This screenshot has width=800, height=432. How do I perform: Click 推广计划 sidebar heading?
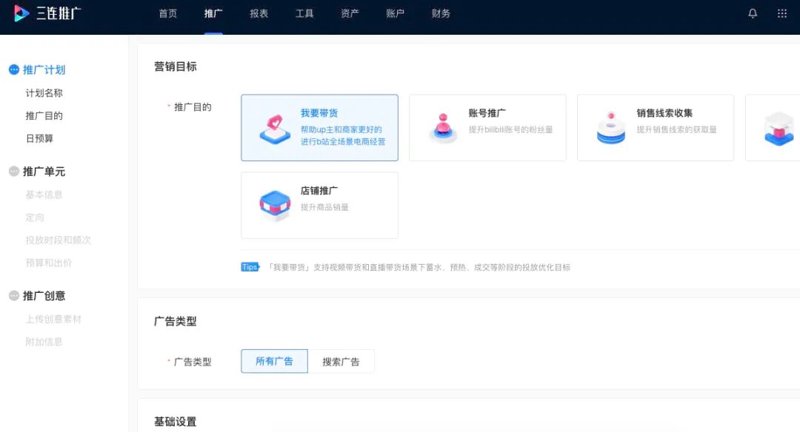[x=44, y=70]
